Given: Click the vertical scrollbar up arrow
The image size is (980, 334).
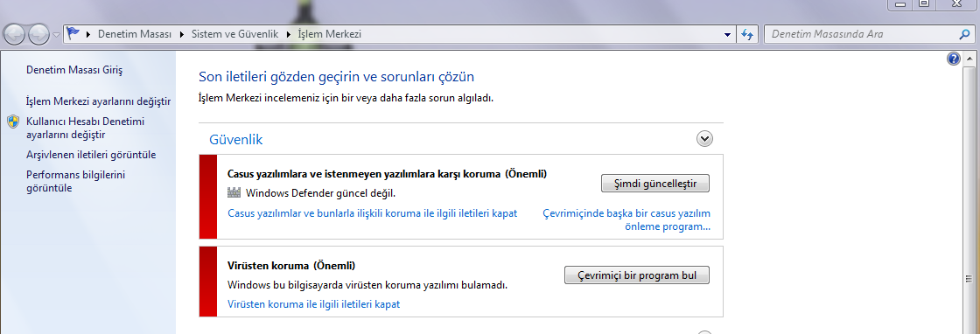Looking at the screenshot, I should 970,59.
